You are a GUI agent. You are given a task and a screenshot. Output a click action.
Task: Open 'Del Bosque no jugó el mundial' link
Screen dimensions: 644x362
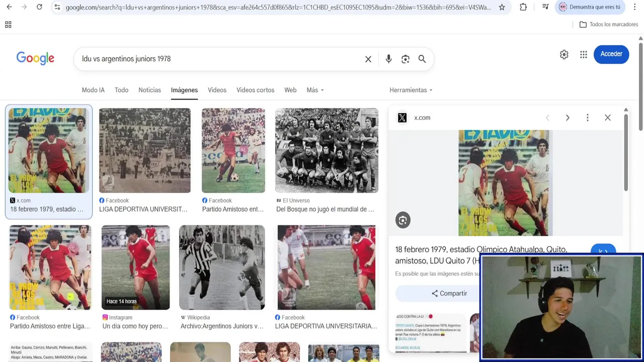click(x=325, y=209)
